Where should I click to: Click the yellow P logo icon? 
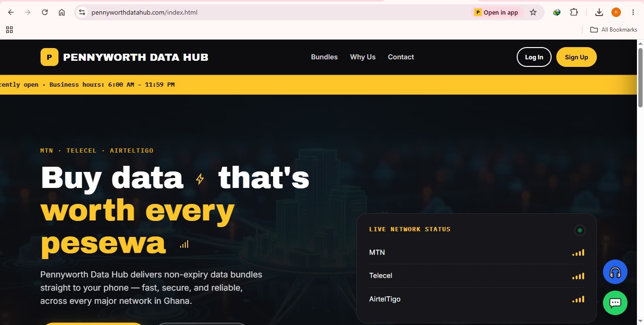pyautogui.click(x=50, y=57)
